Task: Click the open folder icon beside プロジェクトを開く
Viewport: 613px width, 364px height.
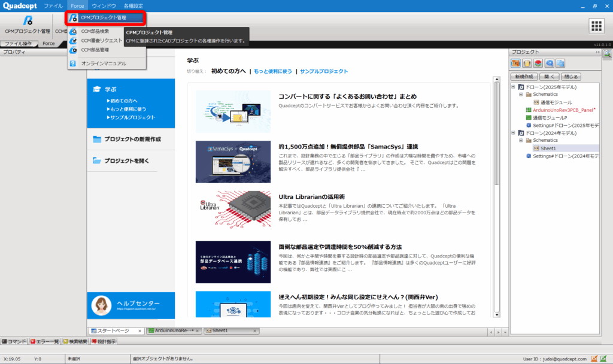Action: 97,160
